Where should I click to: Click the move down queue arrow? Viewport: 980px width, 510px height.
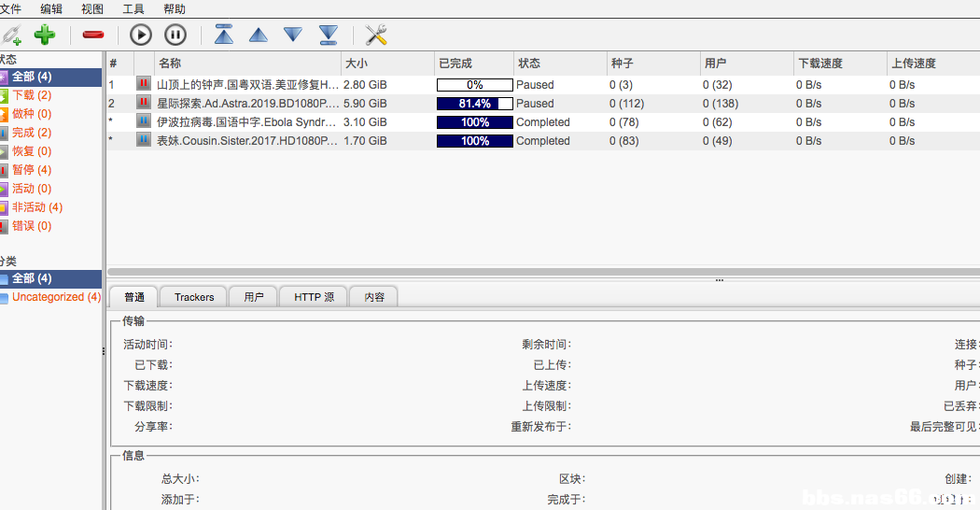click(x=293, y=35)
